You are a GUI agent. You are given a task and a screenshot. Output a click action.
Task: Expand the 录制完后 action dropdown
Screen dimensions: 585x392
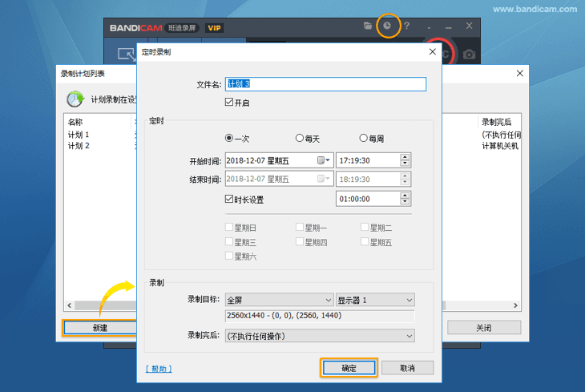pos(319,336)
